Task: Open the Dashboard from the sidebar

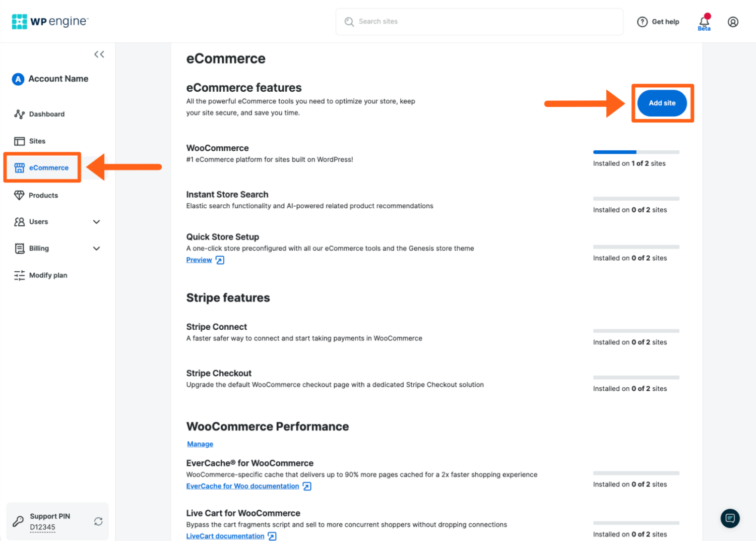Action: (x=46, y=114)
